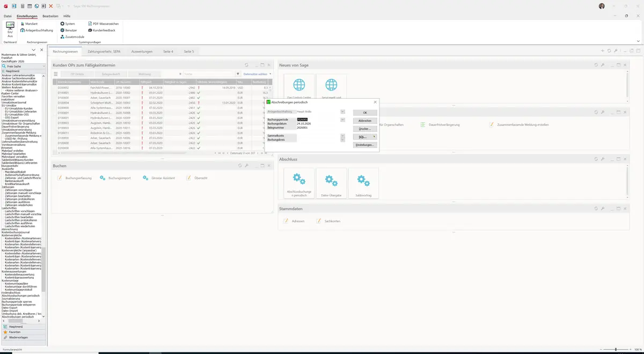Open Adressen in Stammdaten panel
Image resolution: width=644 pixels, height=354 pixels.
tap(294, 221)
